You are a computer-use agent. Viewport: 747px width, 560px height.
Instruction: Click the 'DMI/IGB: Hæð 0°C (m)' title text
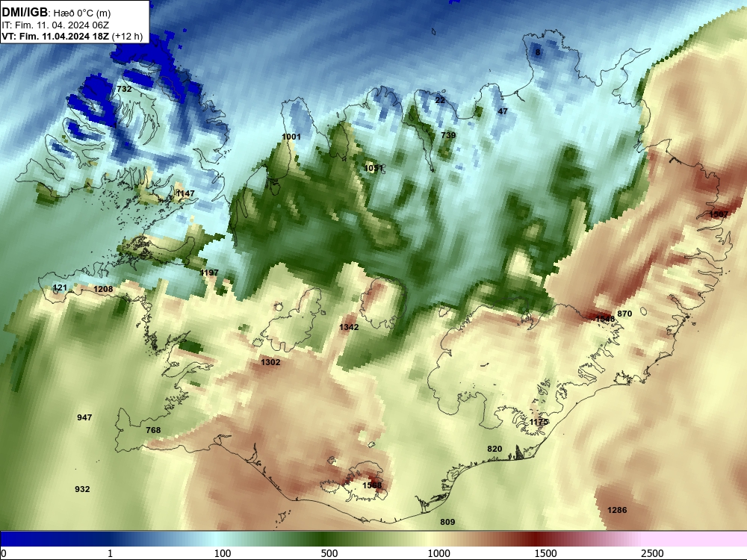(56, 13)
